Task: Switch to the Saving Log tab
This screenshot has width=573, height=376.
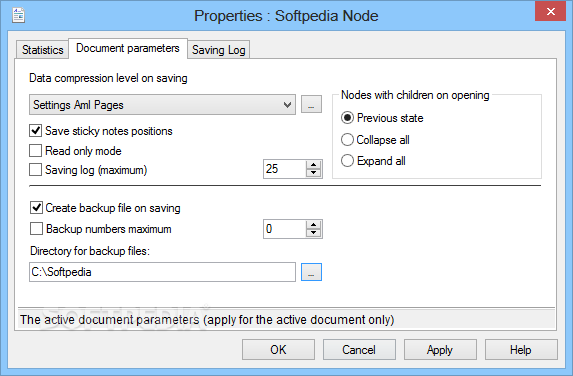Action: [219, 50]
